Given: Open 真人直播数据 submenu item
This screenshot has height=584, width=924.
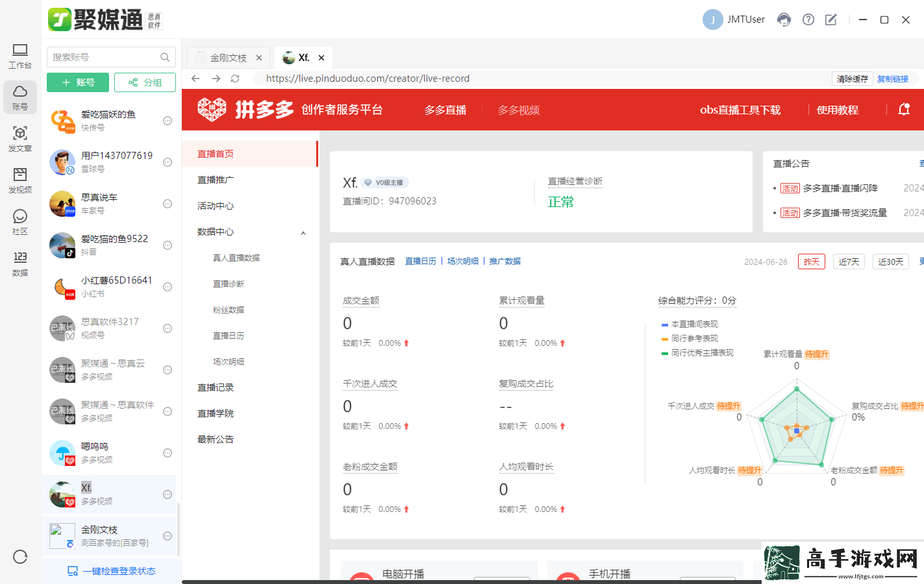Looking at the screenshot, I should pyautogui.click(x=236, y=258).
